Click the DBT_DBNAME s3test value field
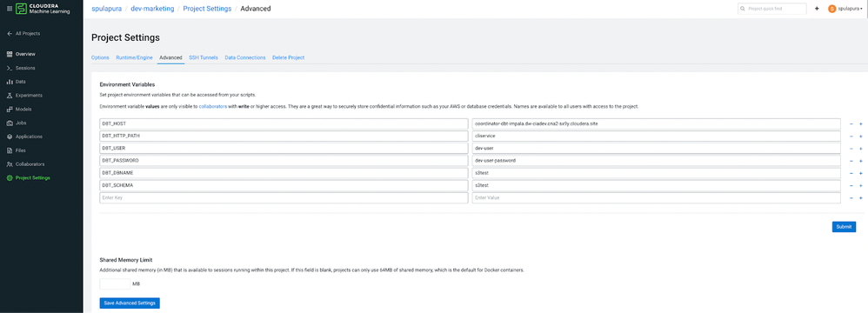868x313 pixels. click(x=657, y=173)
